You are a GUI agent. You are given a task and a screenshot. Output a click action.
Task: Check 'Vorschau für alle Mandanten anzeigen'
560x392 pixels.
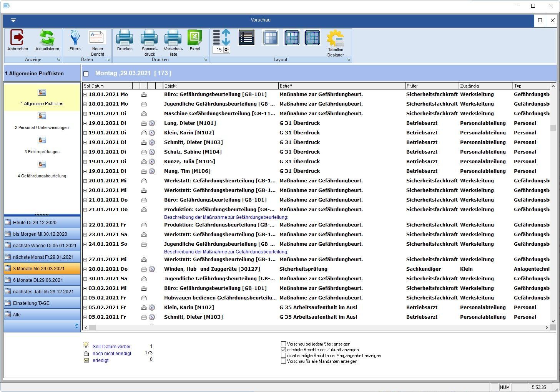(284, 361)
